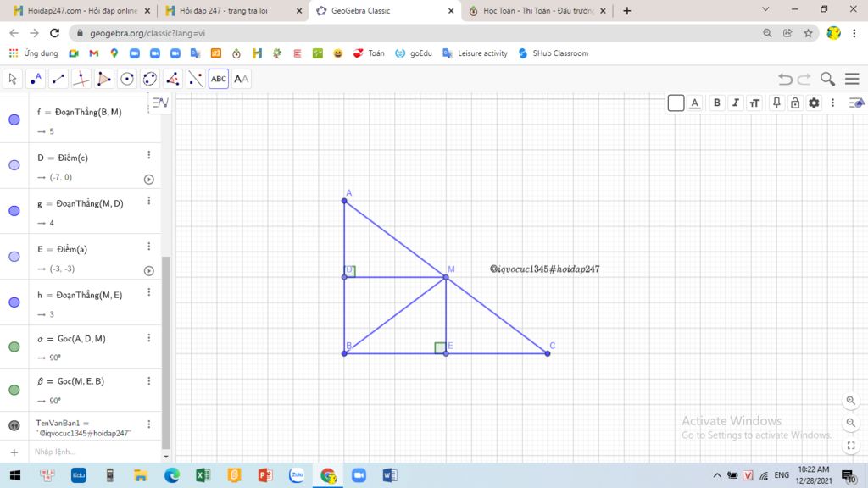Pin the text to screen position
This screenshot has width=868, height=488.
(776, 103)
